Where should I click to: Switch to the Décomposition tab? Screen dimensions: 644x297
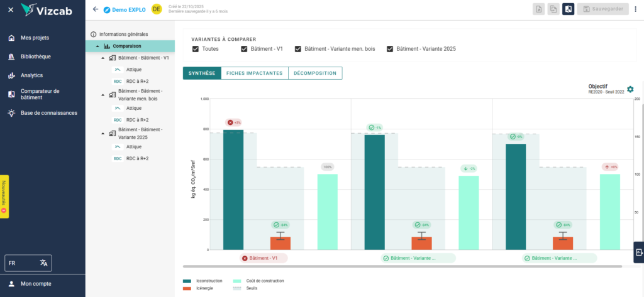[x=314, y=73]
